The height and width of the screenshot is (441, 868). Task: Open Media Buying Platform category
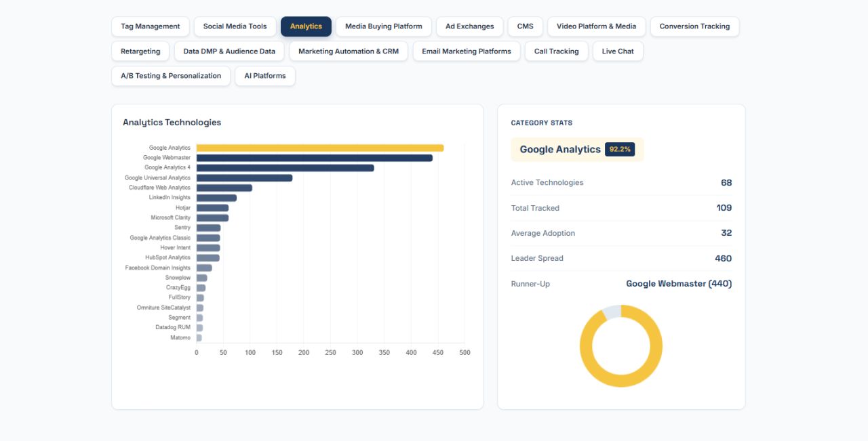[x=383, y=26]
